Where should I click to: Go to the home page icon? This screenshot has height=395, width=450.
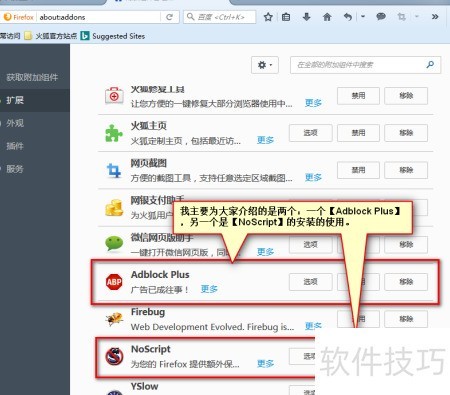[327, 17]
